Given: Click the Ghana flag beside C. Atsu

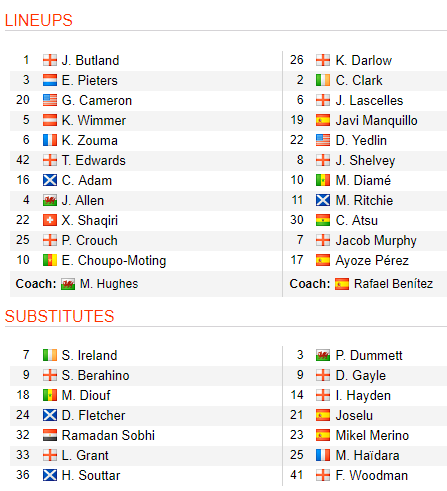Looking at the screenshot, I should tap(323, 220).
